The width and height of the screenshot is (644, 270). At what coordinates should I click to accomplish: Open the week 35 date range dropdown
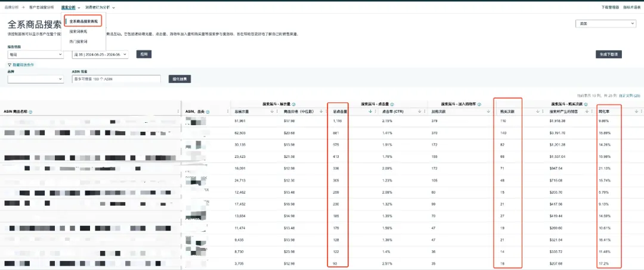coord(100,54)
